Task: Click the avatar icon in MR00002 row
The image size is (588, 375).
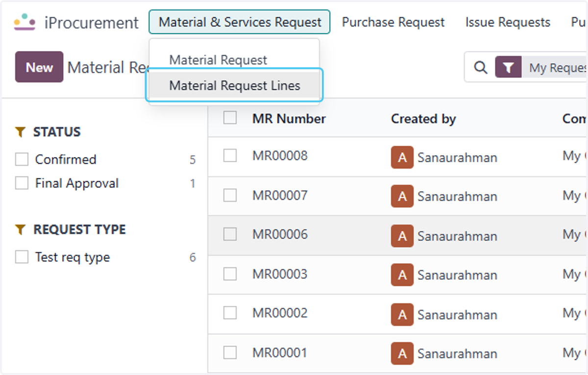Action: point(402,314)
